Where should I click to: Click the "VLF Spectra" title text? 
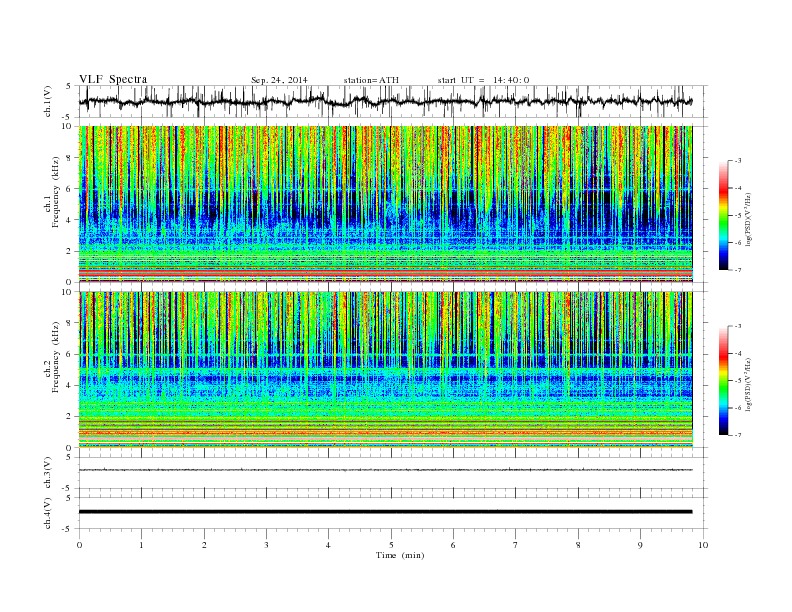point(113,79)
